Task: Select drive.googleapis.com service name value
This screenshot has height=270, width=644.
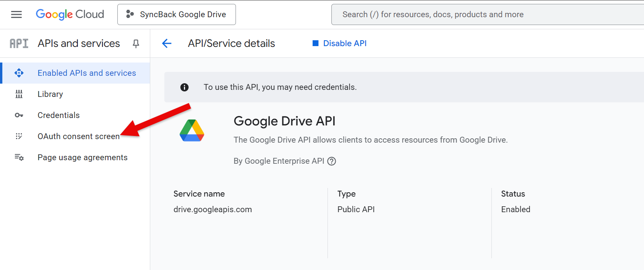Action: pyautogui.click(x=213, y=209)
